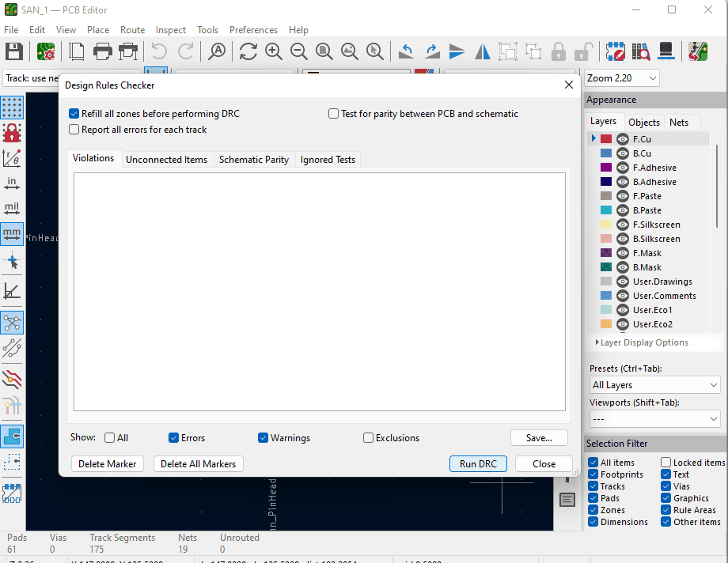Click the Run DRC button
728x563 pixels.
coord(478,464)
